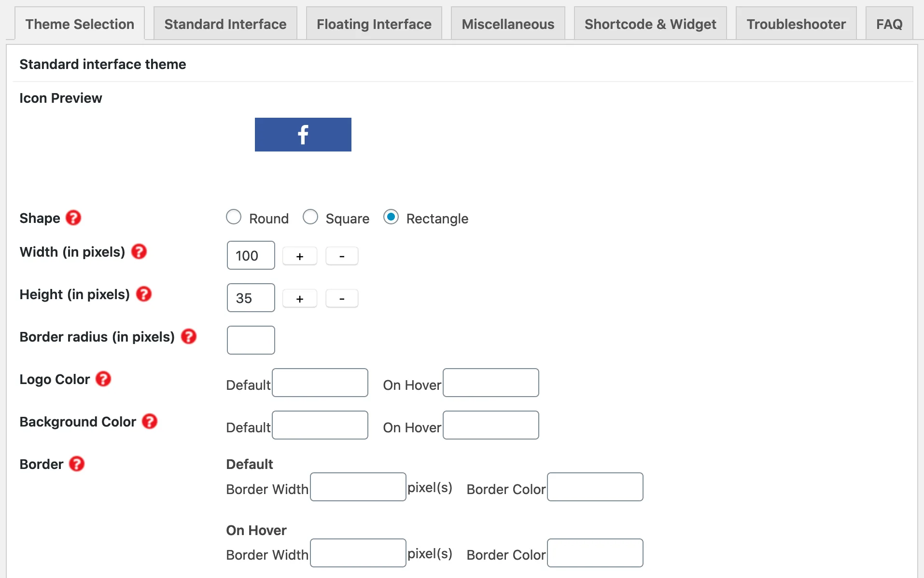The width and height of the screenshot is (924, 578).
Task: Click the help icon next to Background Color
Action: pyautogui.click(x=150, y=421)
